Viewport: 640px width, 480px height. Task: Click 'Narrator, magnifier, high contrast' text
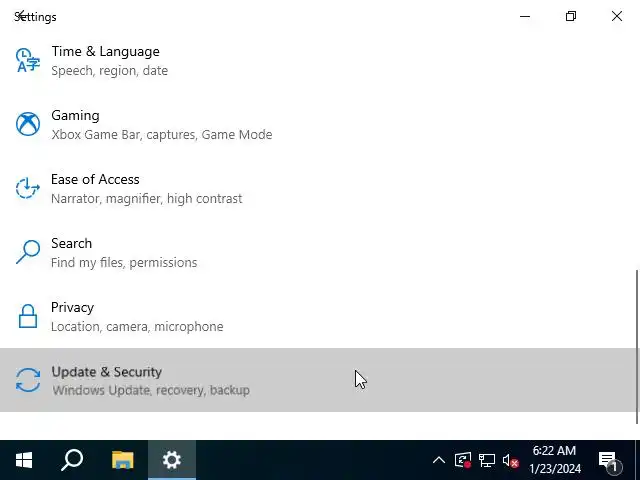(147, 199)
